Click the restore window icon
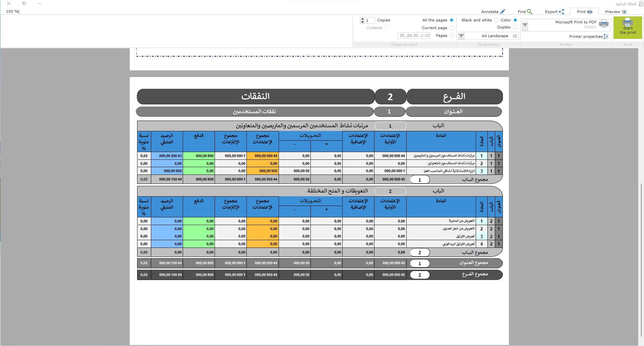The image size is (644, 346). tap(24, 3)
